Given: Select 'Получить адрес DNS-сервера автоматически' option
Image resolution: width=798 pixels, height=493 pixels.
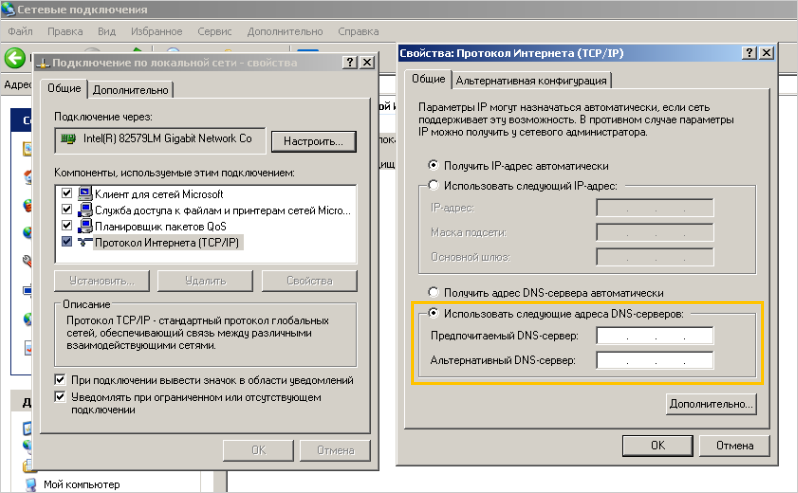Looking at the screenshot, I should [x=433, y=293].
